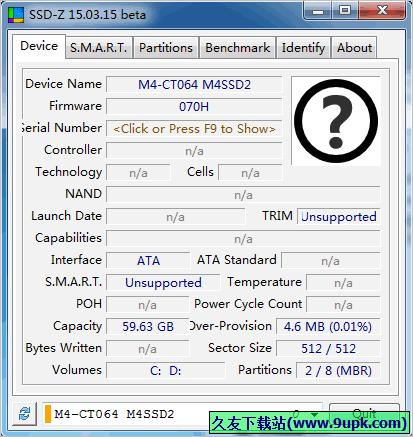Click the Capabilities n/a field

click(x=243, y=239)
